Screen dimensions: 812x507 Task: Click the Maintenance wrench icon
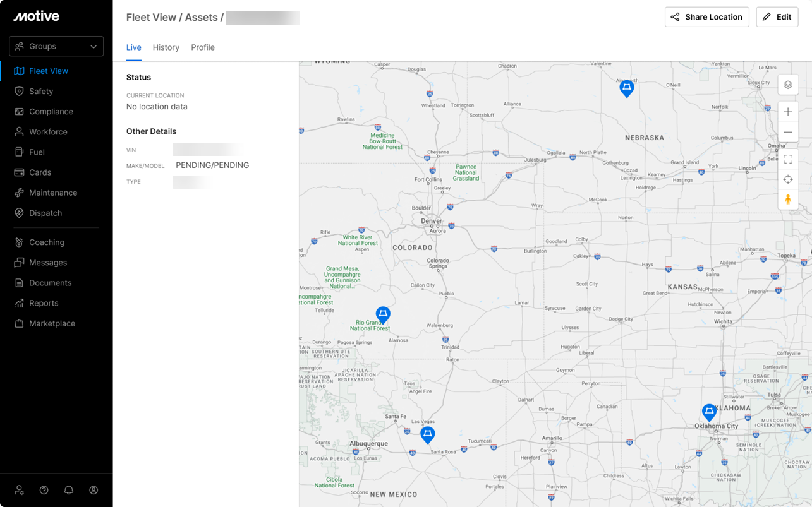[x=19, y=193]
